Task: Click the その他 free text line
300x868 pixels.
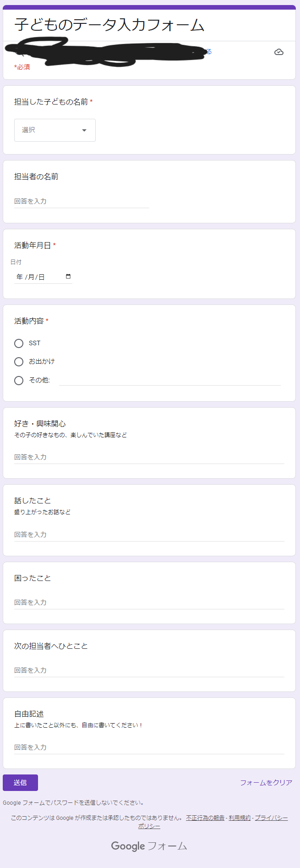Action: click(169, 381)
